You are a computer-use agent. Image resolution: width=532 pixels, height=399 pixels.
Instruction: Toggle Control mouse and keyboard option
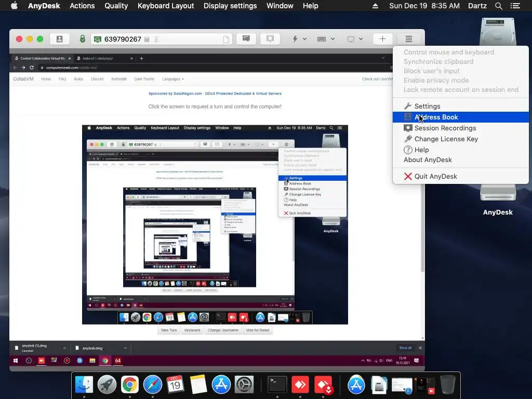click(x=448, y=52)
